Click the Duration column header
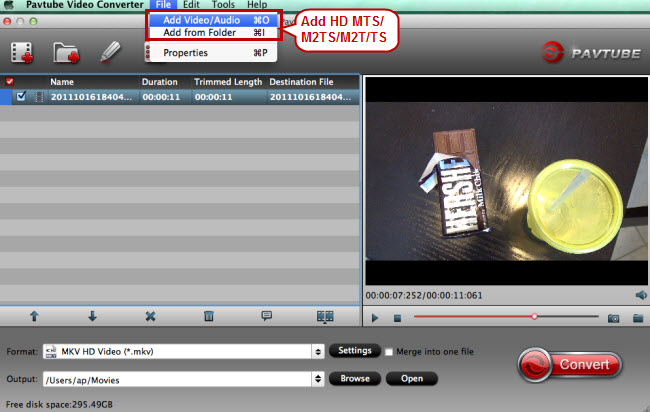The width and height of the screenshot is (650, 412). click(x=160, y=82)
